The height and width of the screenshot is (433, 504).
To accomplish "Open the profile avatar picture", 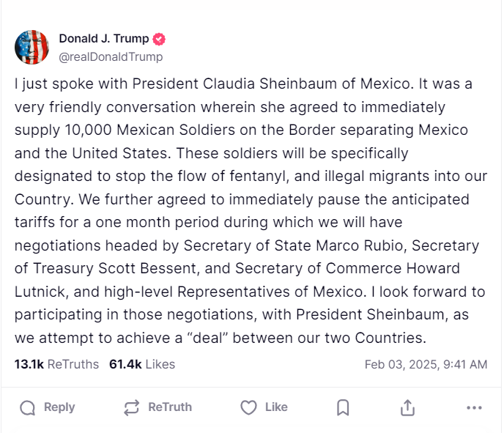I will pos(31,48).
